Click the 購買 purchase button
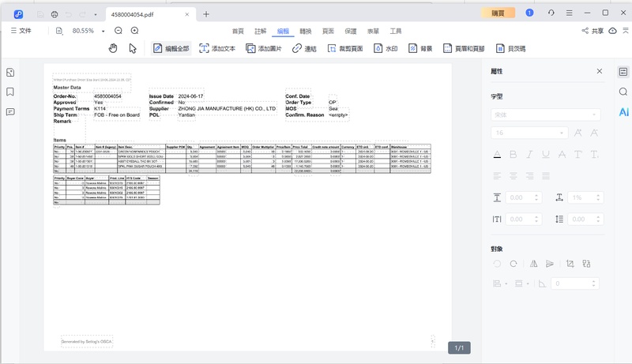This screenshot has width=632, height=364. click(x=498, y=13)
